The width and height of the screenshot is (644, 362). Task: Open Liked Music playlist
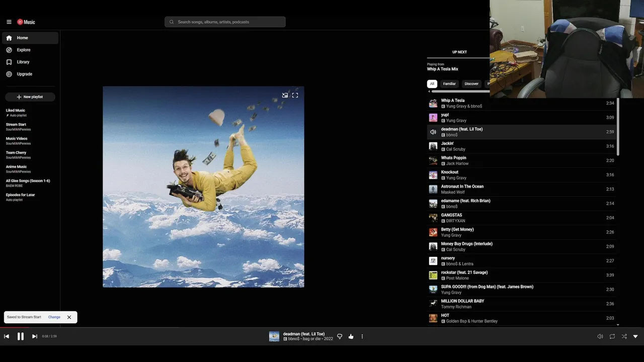(30, 113)
